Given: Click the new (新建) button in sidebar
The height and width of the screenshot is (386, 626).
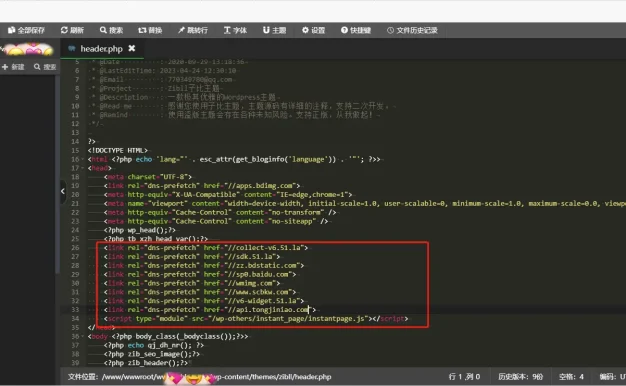Looking at the screenshot, I should pyautogui.click(x=13, y=67).
